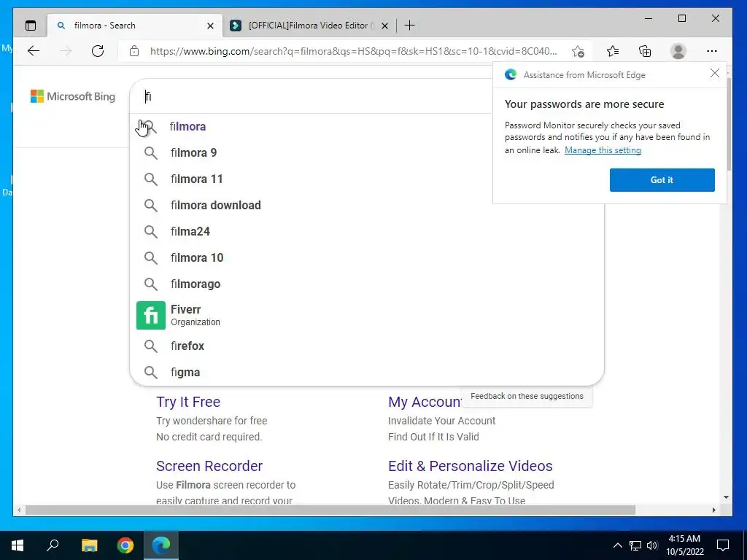This screenshot has width=747, height=560.
Task: Close the filmora - Search tab
Action: click(210, 26)
